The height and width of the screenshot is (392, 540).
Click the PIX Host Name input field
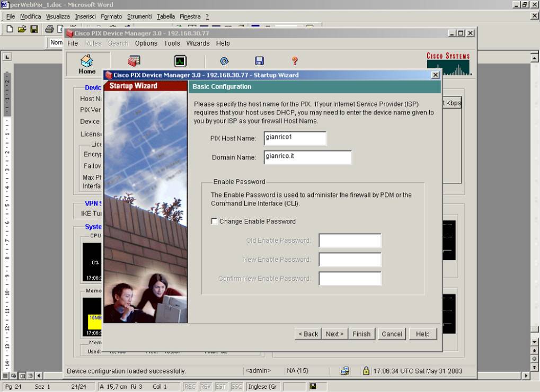295,138
